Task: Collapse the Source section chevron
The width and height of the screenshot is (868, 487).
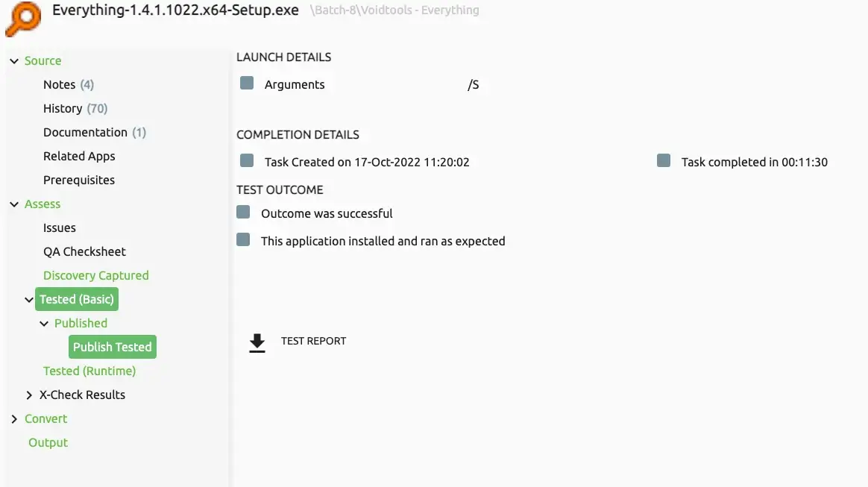Action: click(14, 61)
